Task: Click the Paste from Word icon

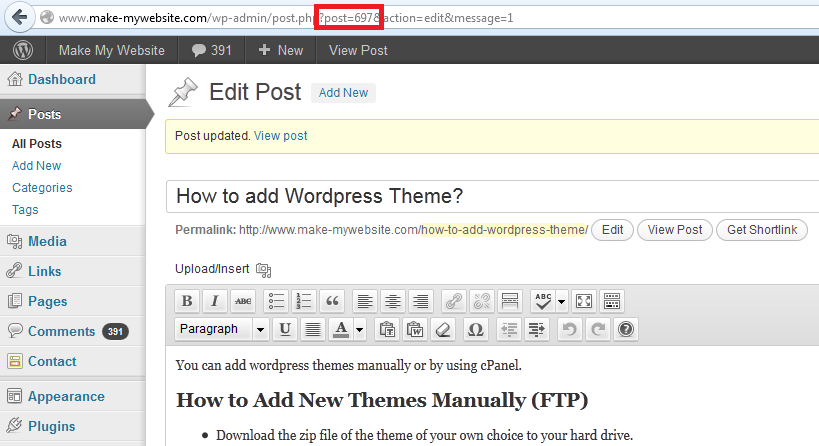Action: tap(416, 329)
